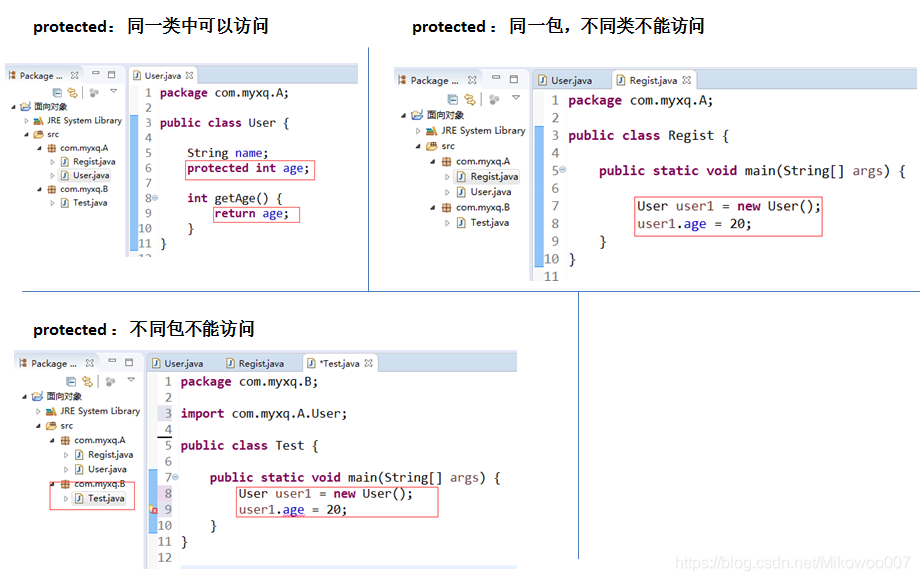
Task: Click 'protected int age;' line in User.java
Action: [x=248, y=168]
